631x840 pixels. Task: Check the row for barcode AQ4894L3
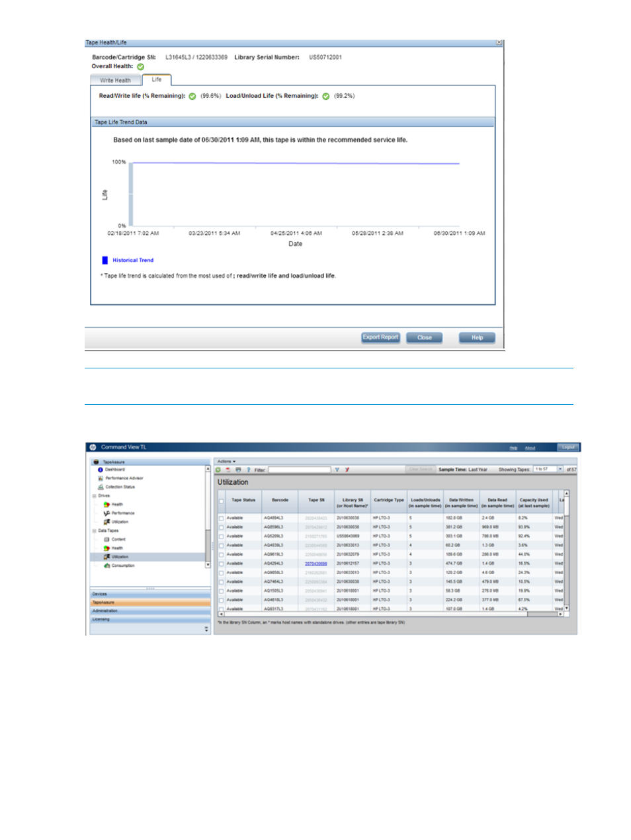[x=221, y=519]
